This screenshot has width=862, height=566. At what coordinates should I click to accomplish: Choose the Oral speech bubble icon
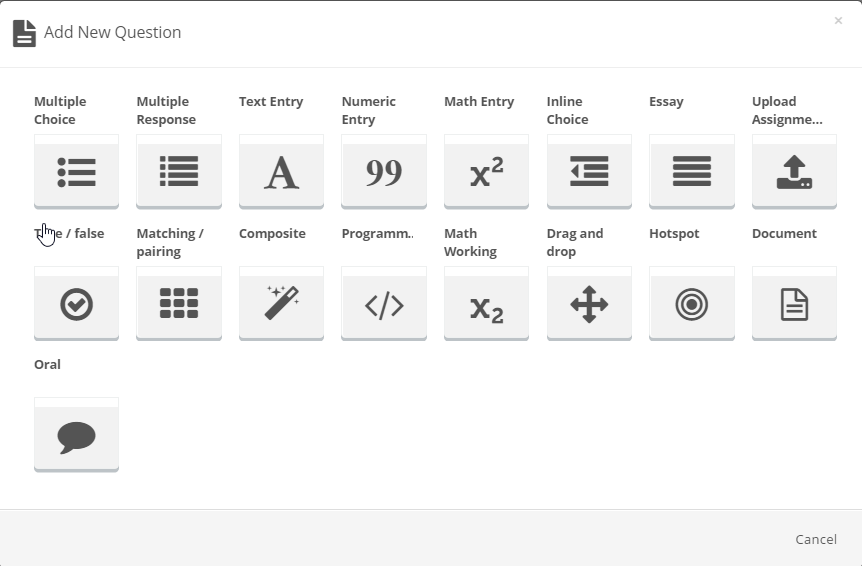tap(76, 435)
